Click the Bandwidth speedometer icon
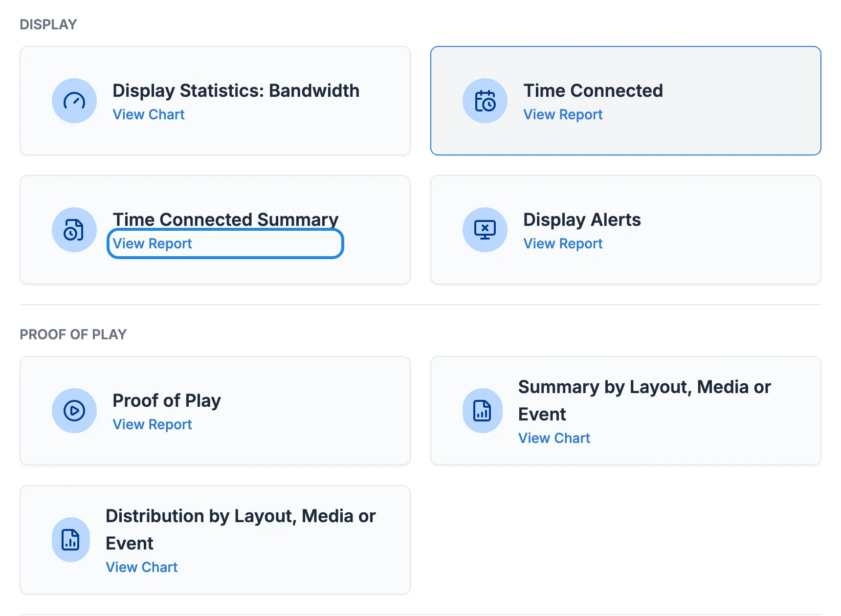The image size is (841, 616). [x=74, y=101]
